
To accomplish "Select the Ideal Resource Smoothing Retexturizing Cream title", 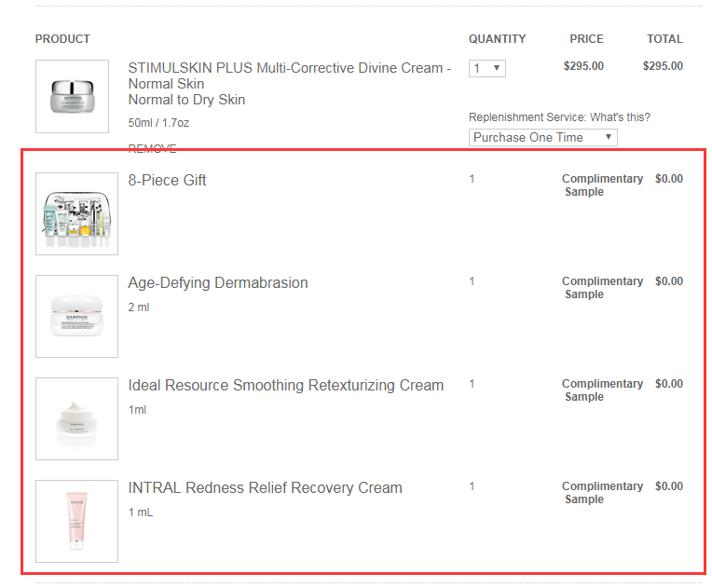I will click(x=285, y=385).
